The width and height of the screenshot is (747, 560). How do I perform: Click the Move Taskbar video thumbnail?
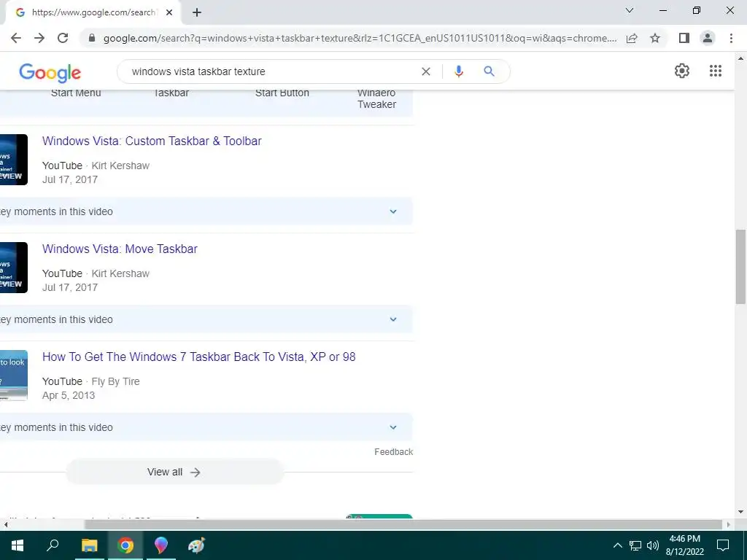(14, 268)
